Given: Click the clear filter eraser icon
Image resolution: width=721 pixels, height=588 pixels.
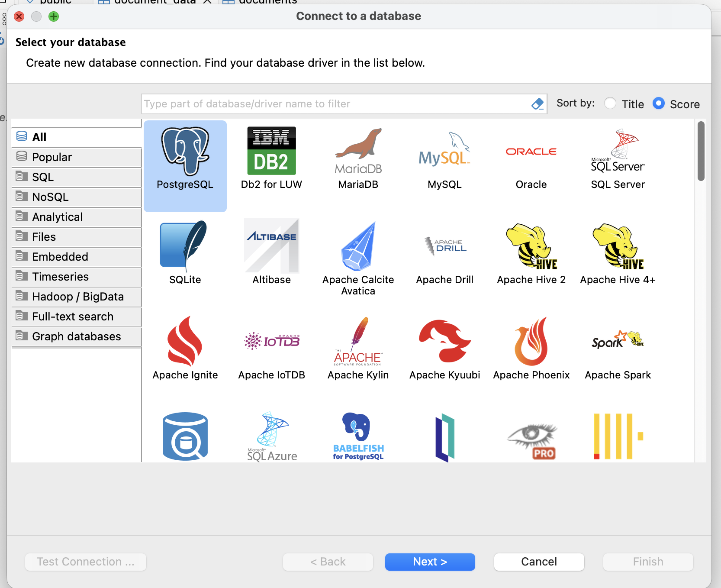Looking at the screenshot, I should point(537,104).
